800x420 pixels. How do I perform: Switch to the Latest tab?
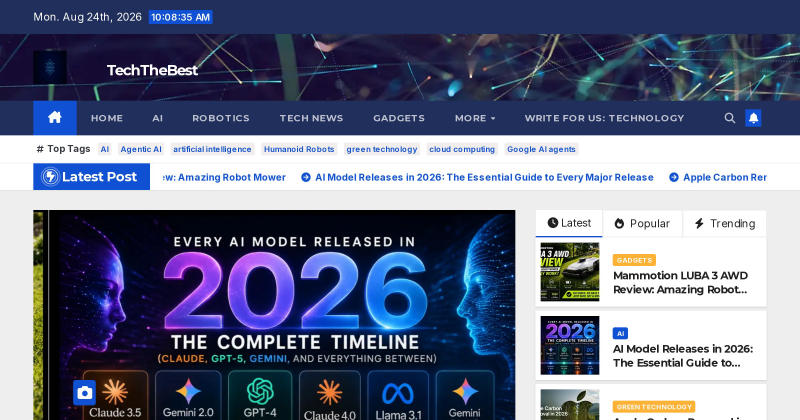(569, 223)
